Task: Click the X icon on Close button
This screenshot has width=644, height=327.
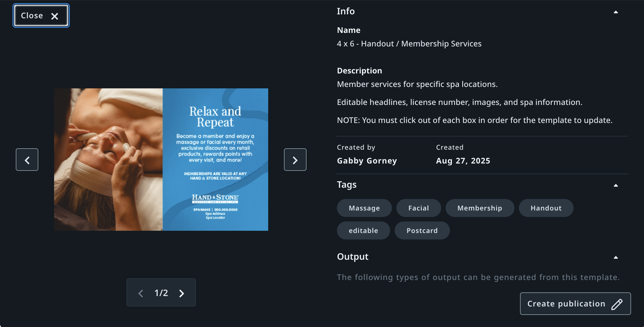Action: tap(55, 16)
